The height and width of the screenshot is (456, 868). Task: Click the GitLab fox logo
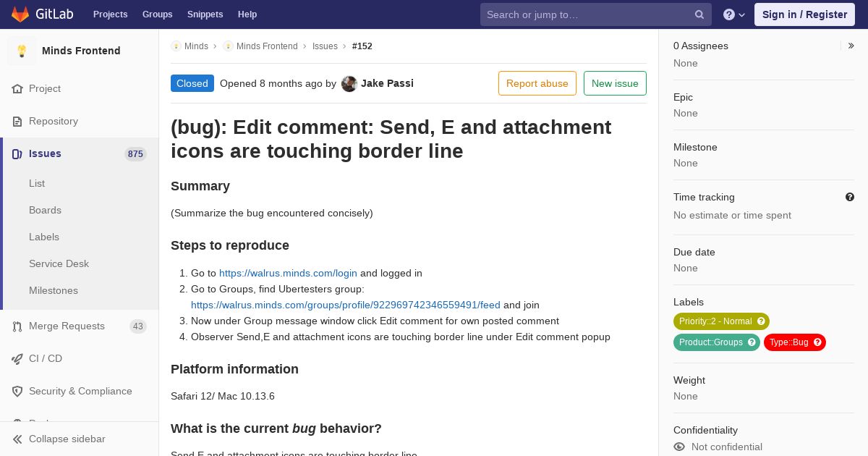click(x=20, y=14)
